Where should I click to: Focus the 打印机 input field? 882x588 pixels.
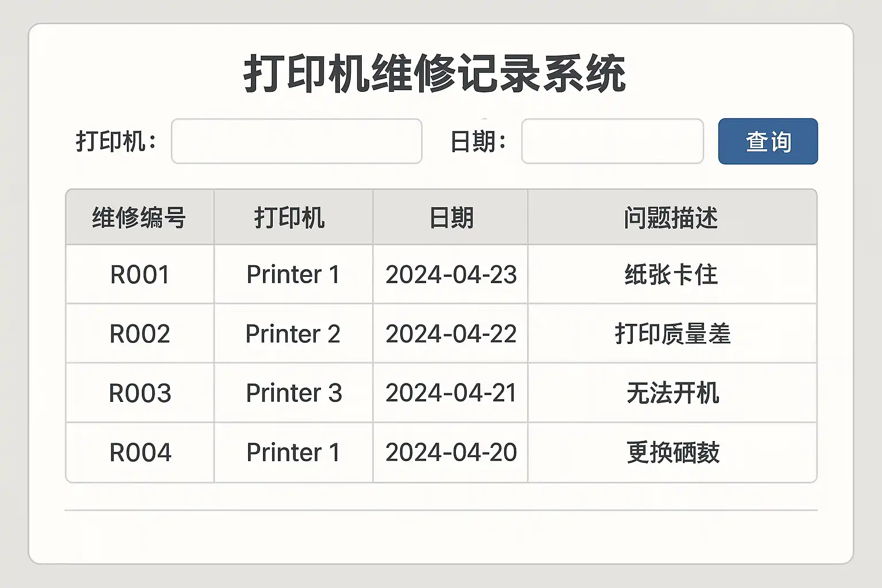[x=296, y=141]
